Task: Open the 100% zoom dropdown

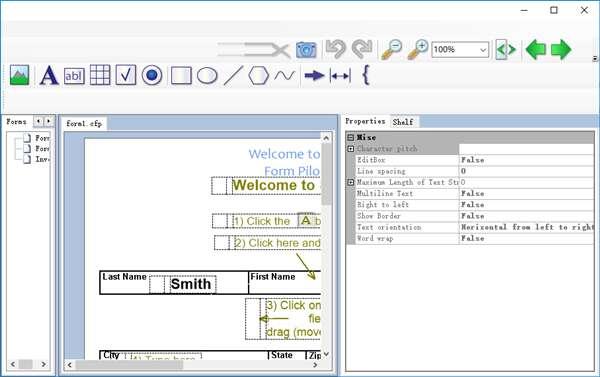Action: (483, 50)
